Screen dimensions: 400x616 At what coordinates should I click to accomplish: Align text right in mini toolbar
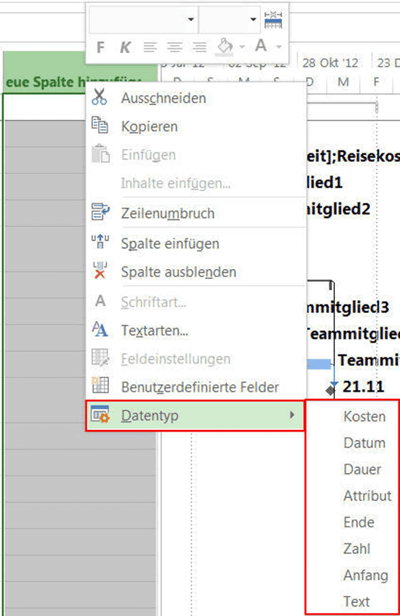pos(200,47)
